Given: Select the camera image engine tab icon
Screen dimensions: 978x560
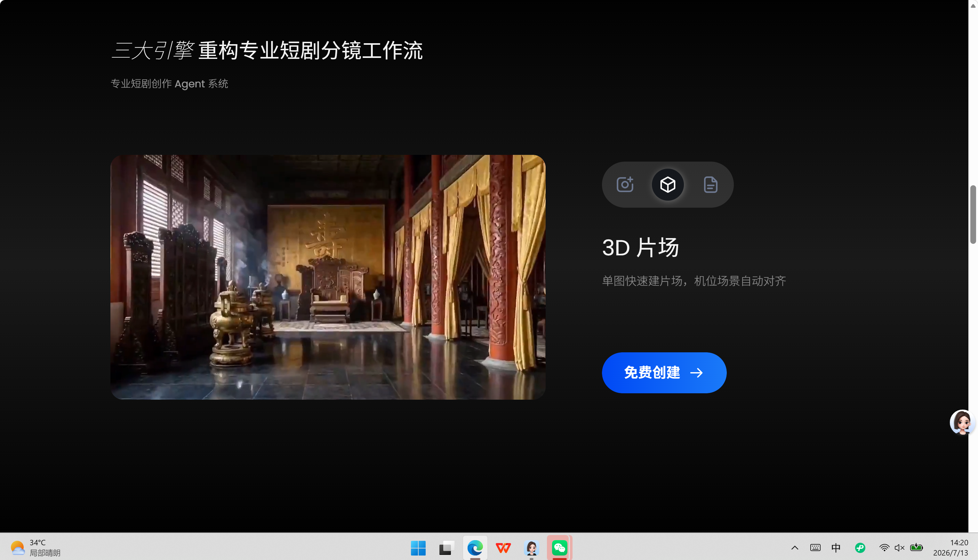Looking at the screenshot, I should point(625,185).
